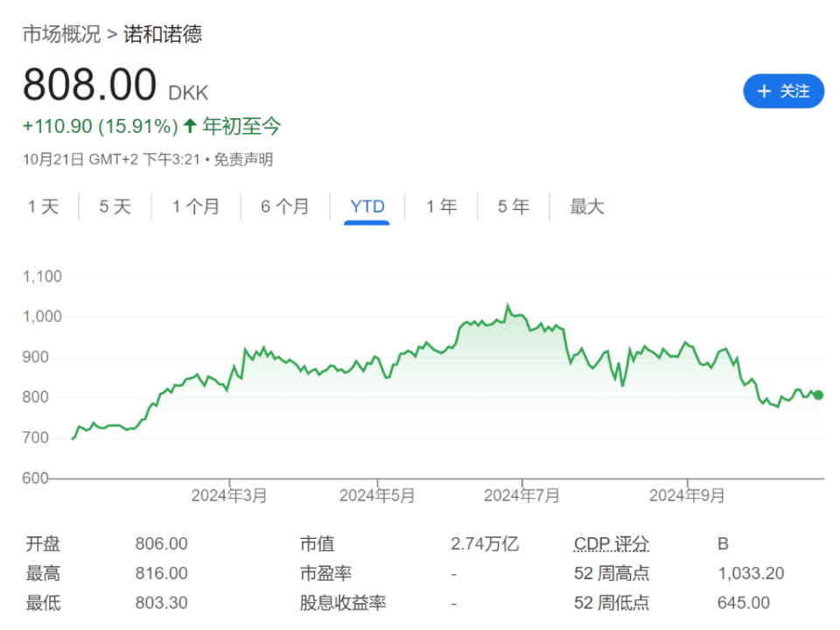Click the 市值 value 2.74万亿
840x630 pixels.
485,544
